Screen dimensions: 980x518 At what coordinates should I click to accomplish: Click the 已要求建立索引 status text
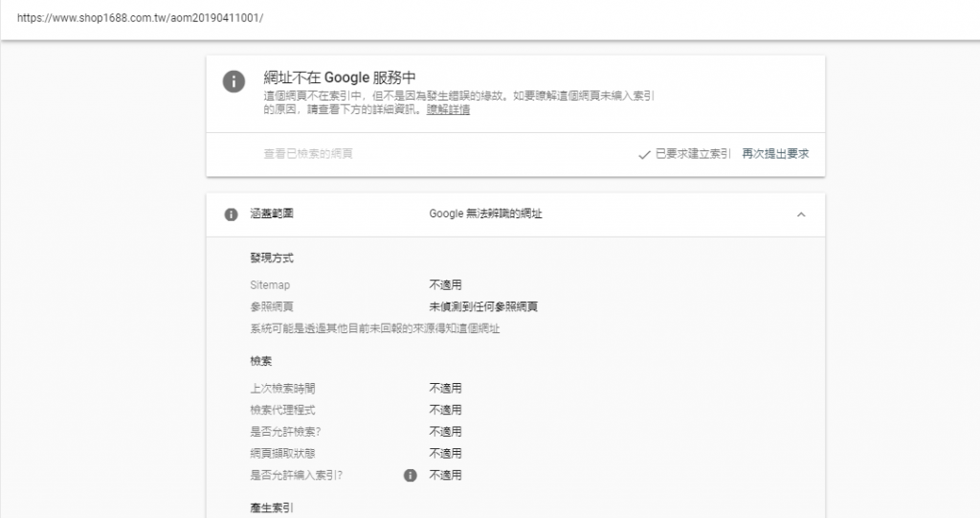[x=693, y=154]
